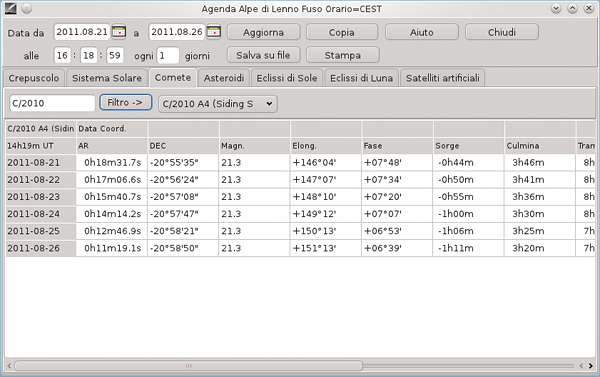Click the DEC column header
The height and width of the screenshot is (377, 600).
click(183, 146)
